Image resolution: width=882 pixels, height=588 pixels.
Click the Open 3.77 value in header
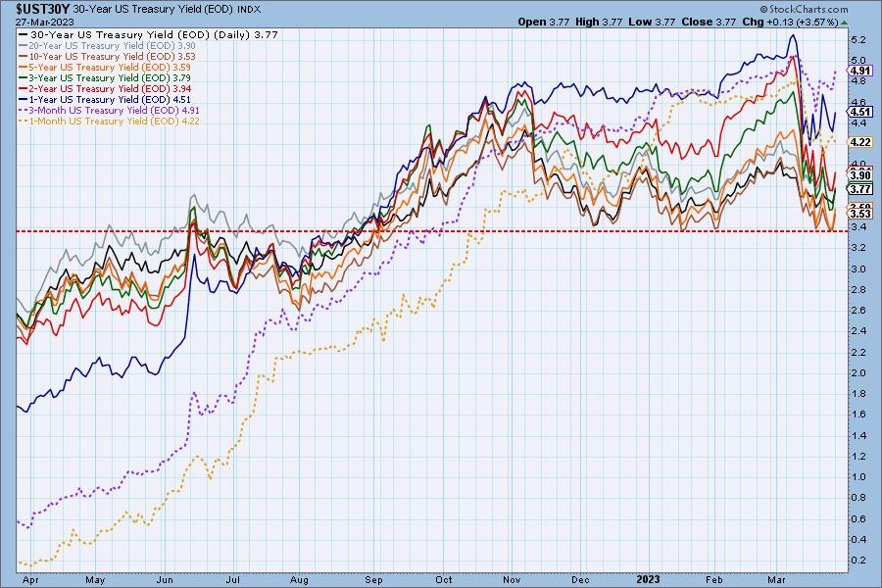coord(543,22)
